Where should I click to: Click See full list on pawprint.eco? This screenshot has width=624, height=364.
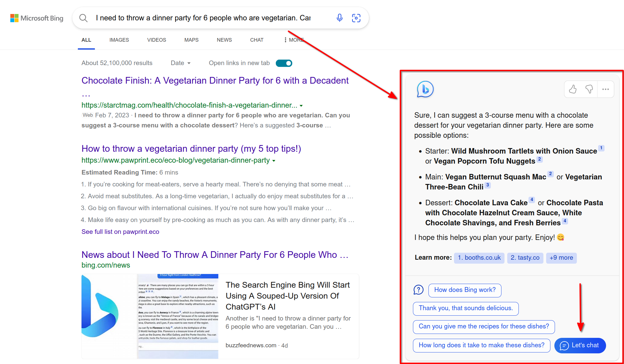click(x=120, y=232)
